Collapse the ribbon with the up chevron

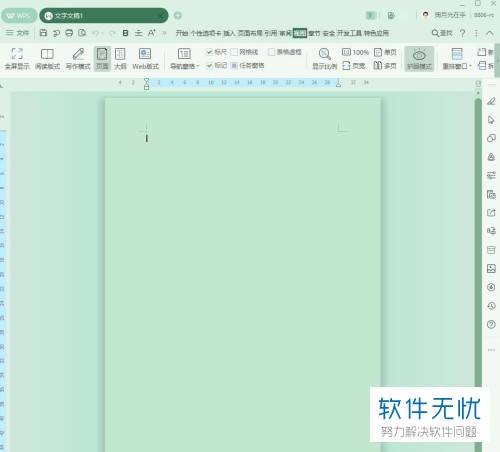[490, 33]
